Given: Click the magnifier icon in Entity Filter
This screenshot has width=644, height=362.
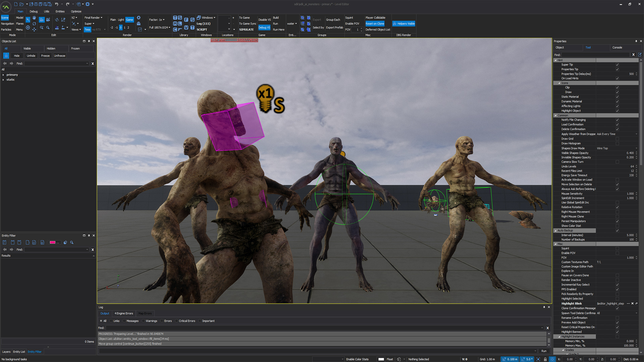Looking at the screenshot, I should [x=72, y=242].
